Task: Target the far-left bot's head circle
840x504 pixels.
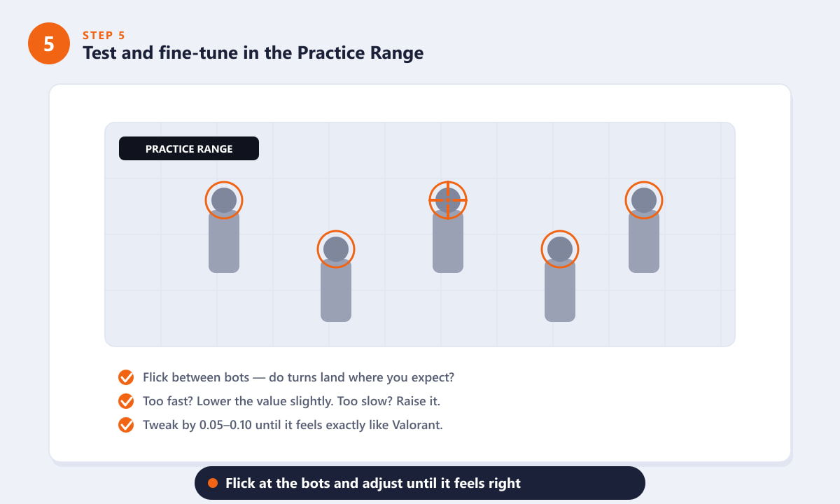Action: 224,200
